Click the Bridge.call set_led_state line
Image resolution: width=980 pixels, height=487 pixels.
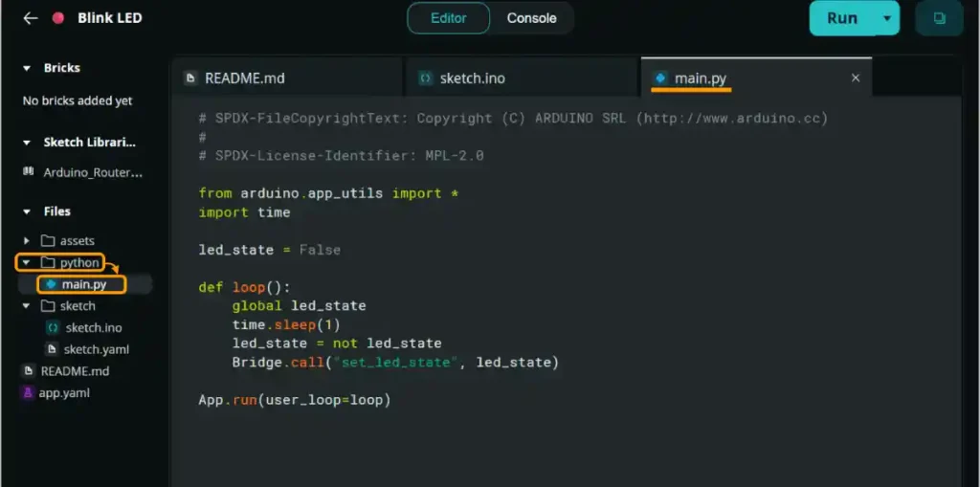point(395,362)
